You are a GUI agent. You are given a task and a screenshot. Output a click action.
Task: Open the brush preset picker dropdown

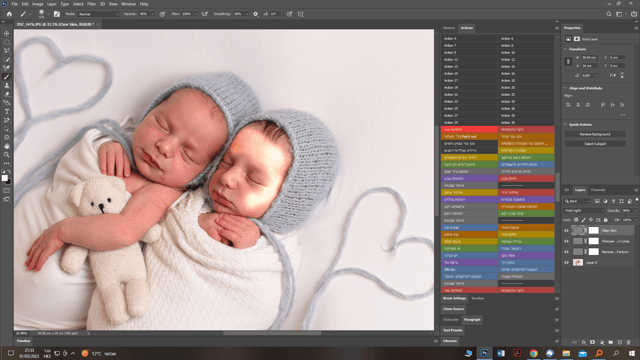tap(48, 14)
